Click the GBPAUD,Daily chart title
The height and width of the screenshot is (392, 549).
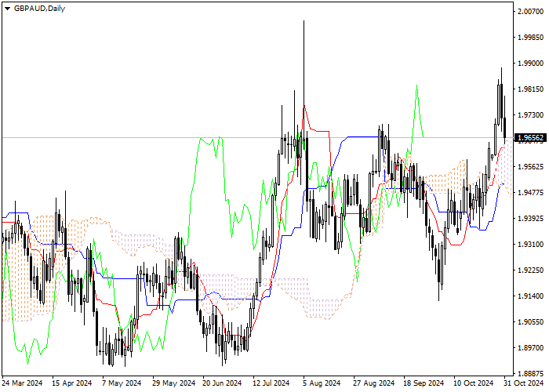[39, 9]
